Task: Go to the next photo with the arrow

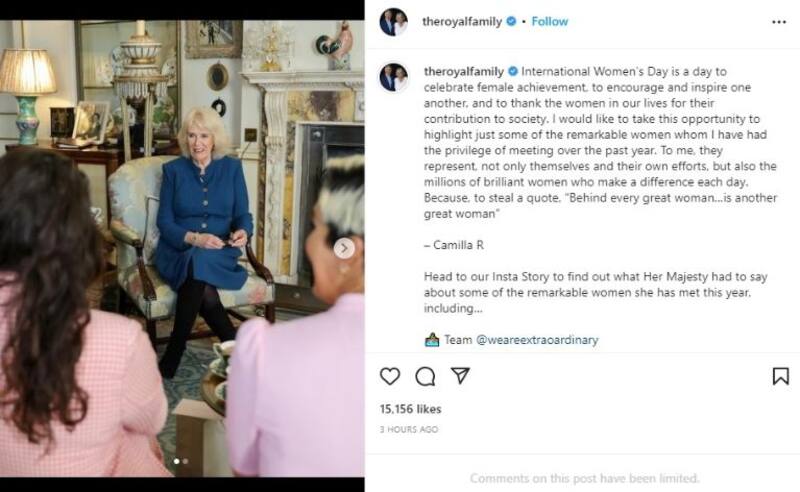Action: click(x=344, y=247)
